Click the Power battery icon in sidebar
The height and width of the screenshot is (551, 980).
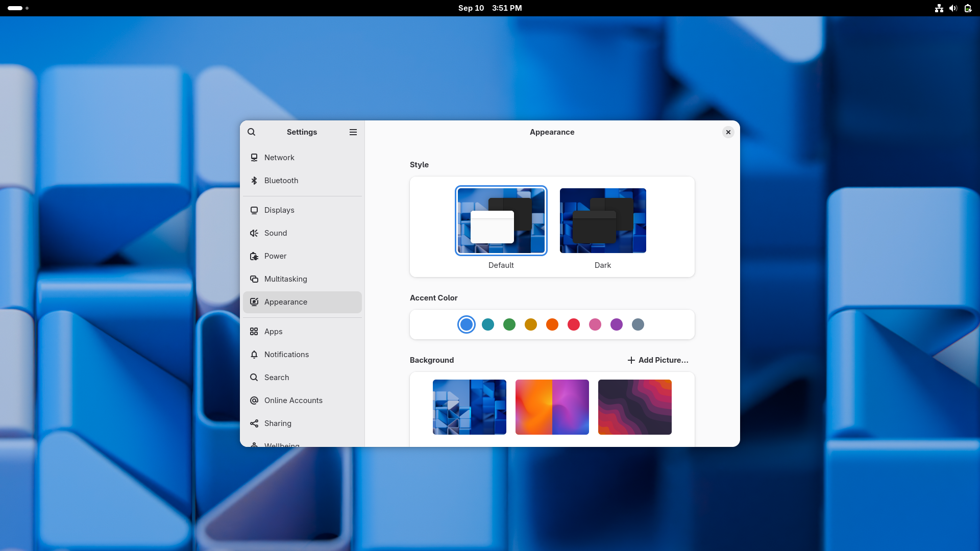click(254, 256)
